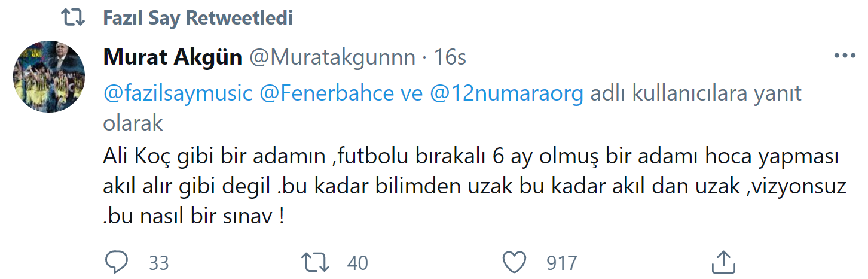The image size is (868, 279).
Task: Click the 40 retweets count
Action: pos(357,262)
